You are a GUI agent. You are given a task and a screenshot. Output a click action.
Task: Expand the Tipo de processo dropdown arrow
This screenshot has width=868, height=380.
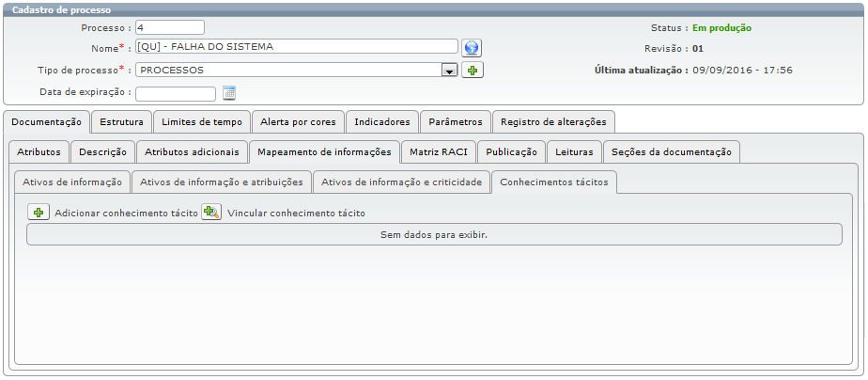(449, 71)
